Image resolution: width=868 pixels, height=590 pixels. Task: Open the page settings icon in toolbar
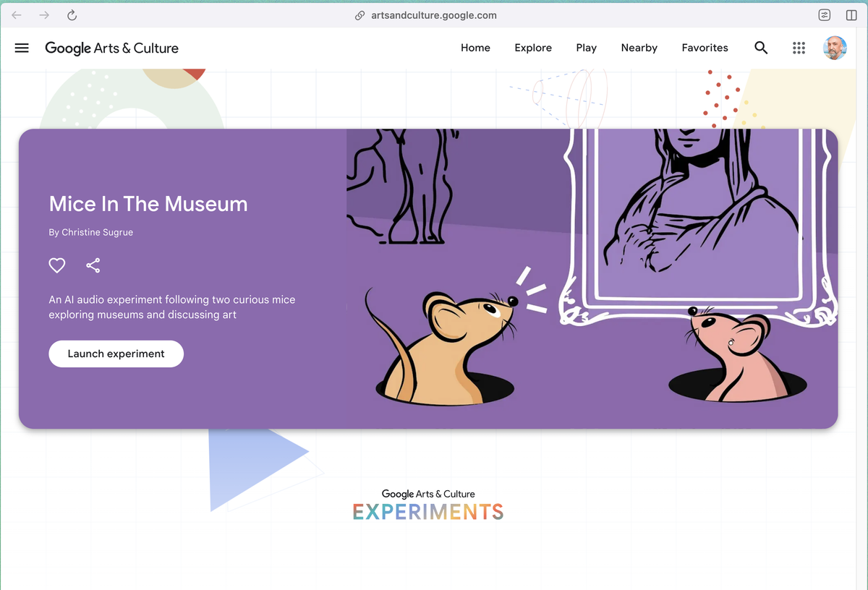click(824, 15)
